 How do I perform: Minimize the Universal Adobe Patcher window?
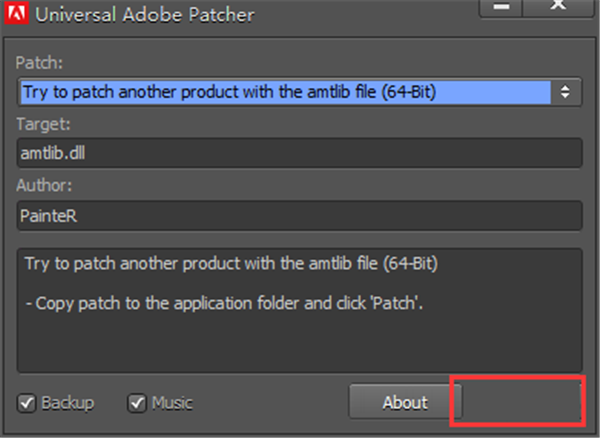[501, 8]
